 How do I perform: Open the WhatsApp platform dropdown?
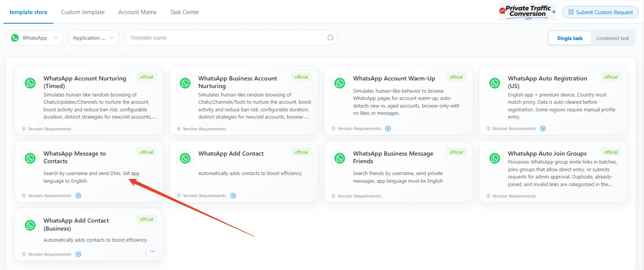click(35, 38)
